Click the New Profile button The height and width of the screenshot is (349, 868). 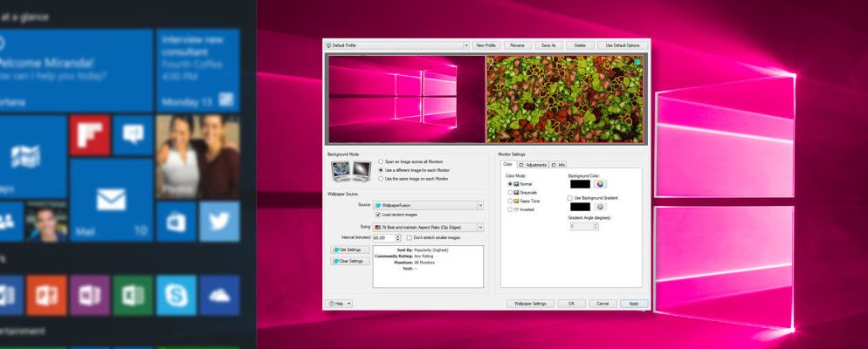pyautogui.click(x=486, y=45)
